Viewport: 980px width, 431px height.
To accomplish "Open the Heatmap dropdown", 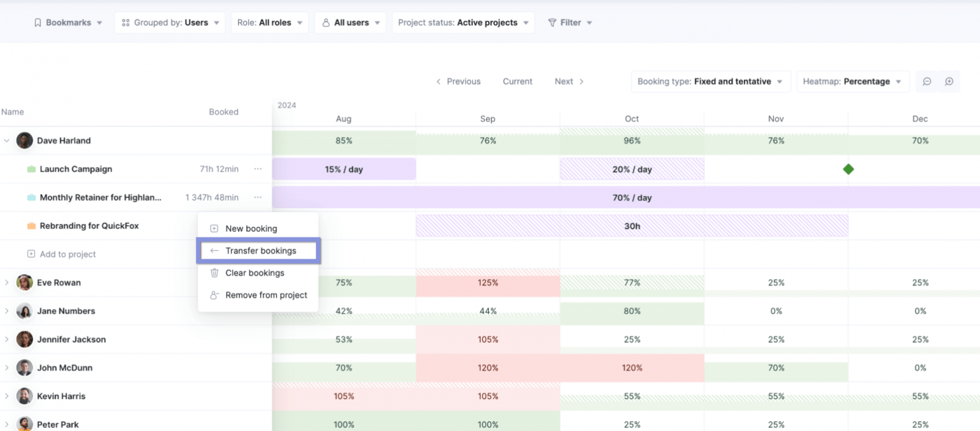I will point(853,81).
